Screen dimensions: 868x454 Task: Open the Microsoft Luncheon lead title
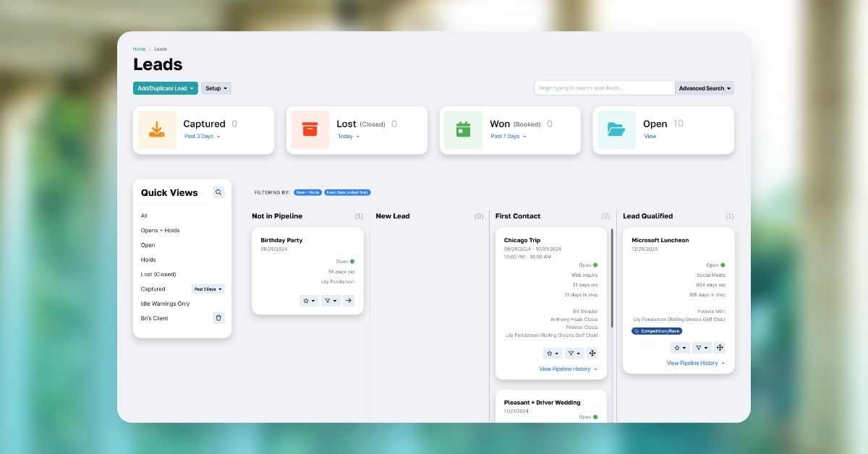click(660, 240)
